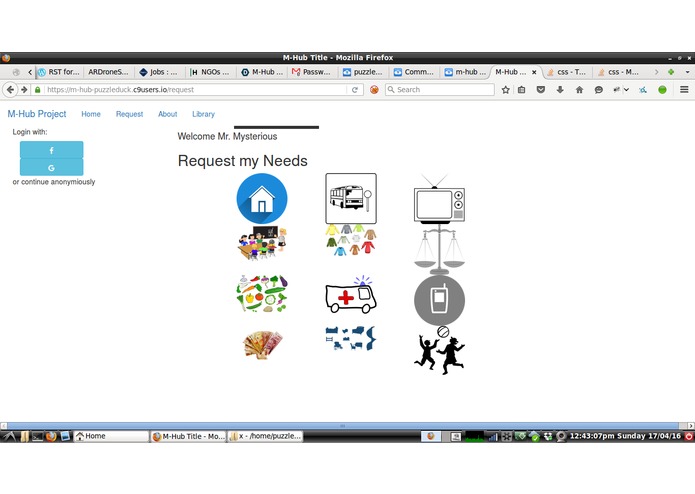Go to Firefox home page icon

(579, 89)
